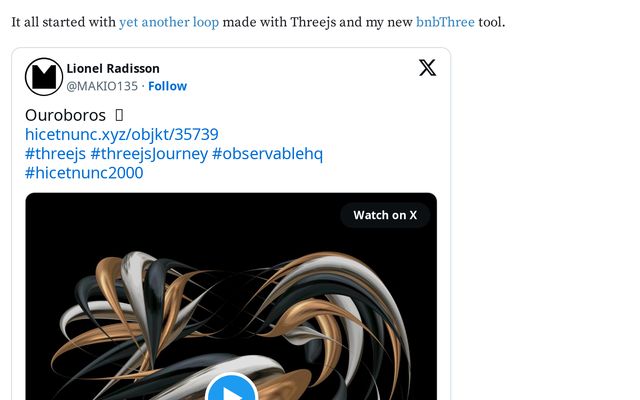Viewport: 640px width, 400px height.
Task: Click the Watch on X button
Action: (385, 215)
